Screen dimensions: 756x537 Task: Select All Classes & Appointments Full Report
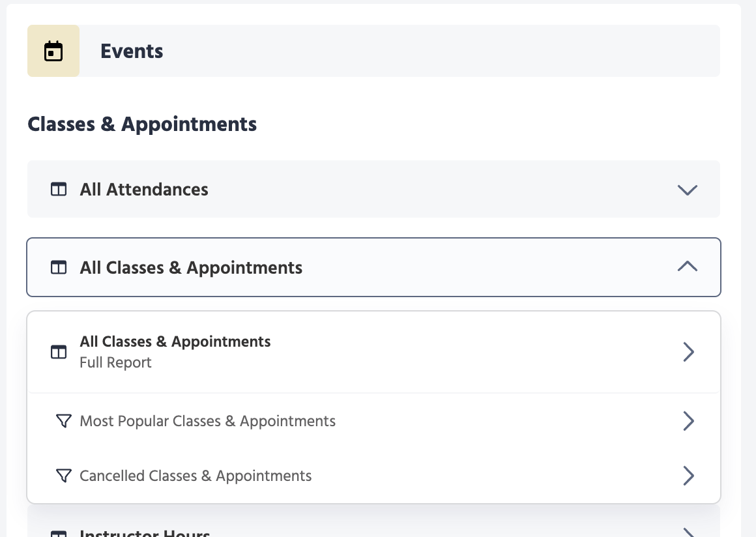click(x=175, y=351)
